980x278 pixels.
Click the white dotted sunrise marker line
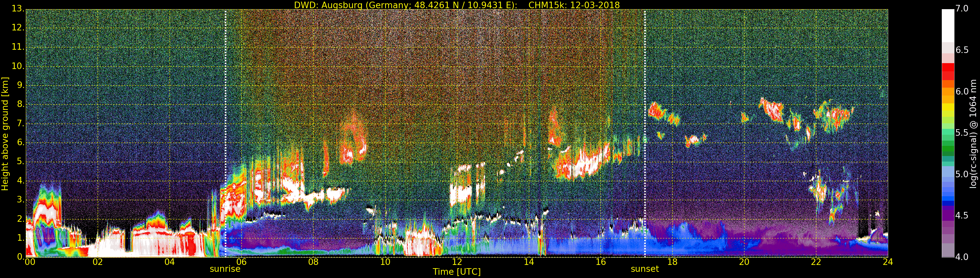(226, 133)
